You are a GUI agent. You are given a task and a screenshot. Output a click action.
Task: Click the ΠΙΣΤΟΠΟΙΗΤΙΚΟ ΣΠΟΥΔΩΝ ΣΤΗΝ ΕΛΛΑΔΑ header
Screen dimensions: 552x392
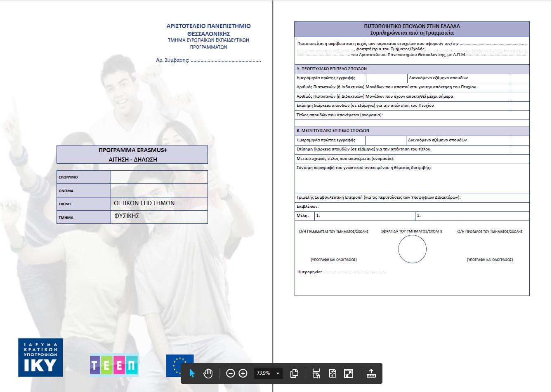(x=412, y=26)
